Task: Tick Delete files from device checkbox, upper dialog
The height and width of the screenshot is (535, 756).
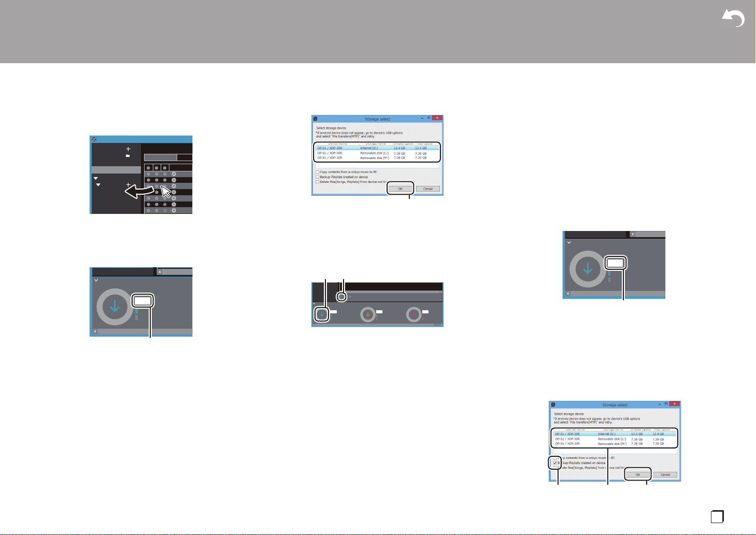Action: pyautogui.click(x=317, y=182)
